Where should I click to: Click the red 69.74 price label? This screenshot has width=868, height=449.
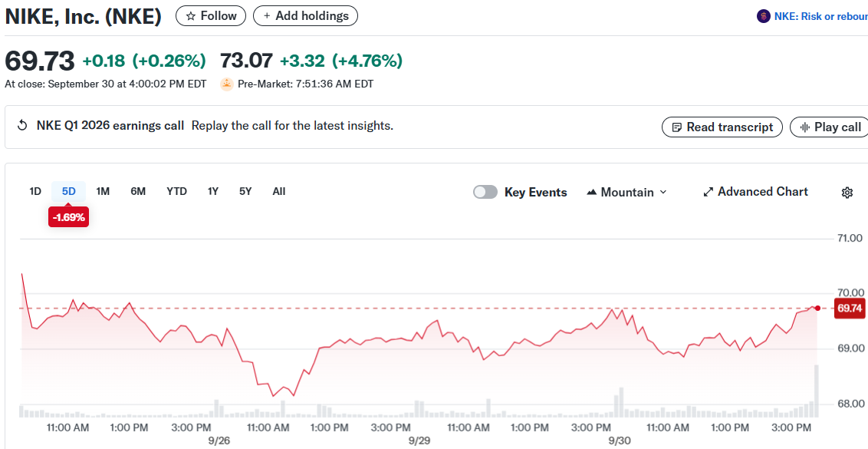(x=850, y=309)
